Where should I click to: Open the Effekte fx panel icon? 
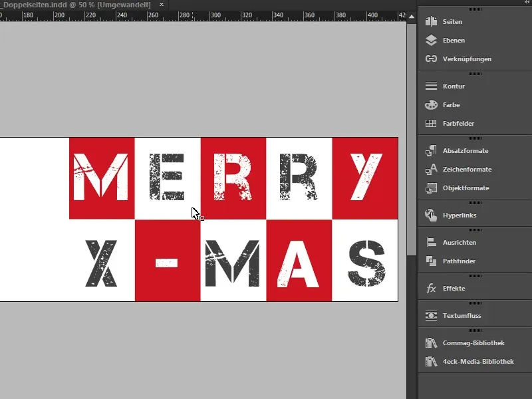pyautogui.click(x=431, y=288)
